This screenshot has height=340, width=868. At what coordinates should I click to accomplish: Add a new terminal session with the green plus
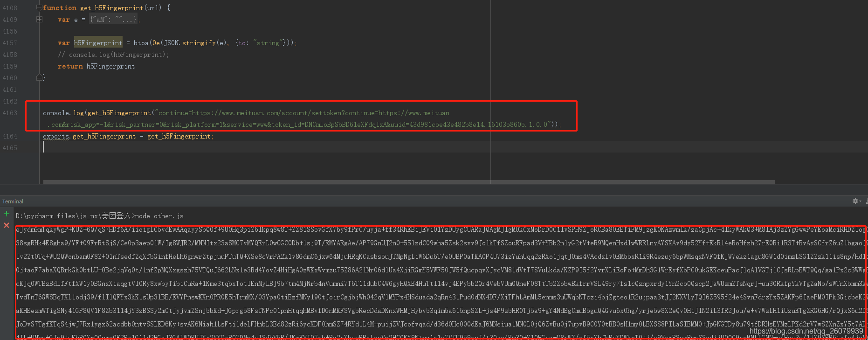(7, 214)
